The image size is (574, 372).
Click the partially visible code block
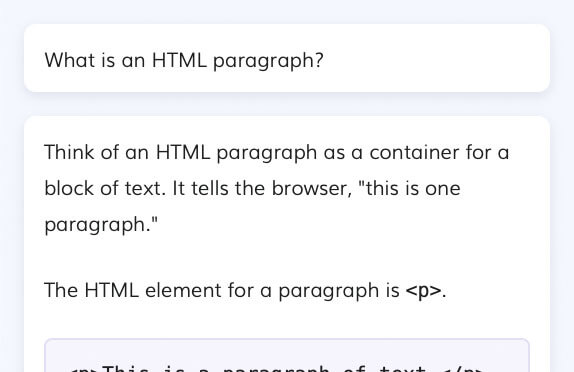coord(287,355)
